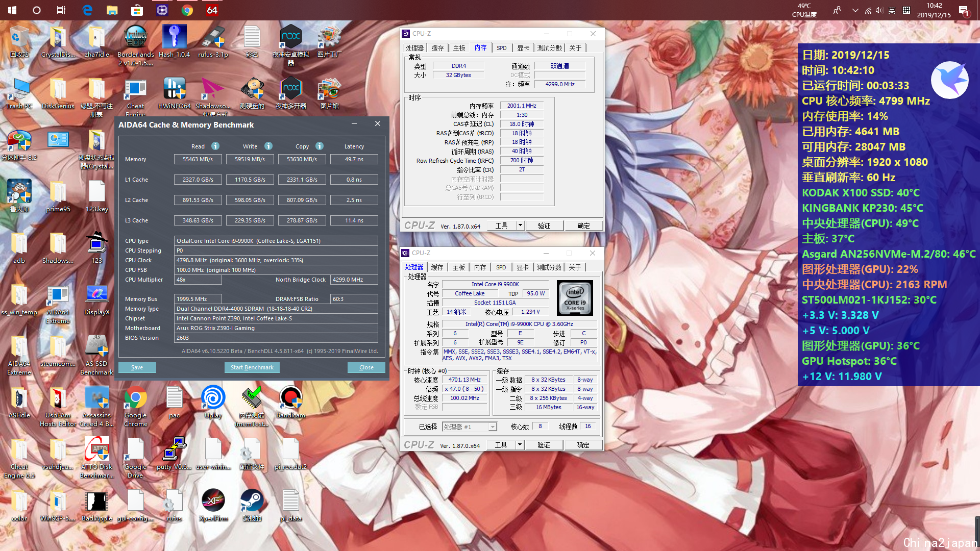Open the AS SSD Benchmark icon

(x=96, y=355)
